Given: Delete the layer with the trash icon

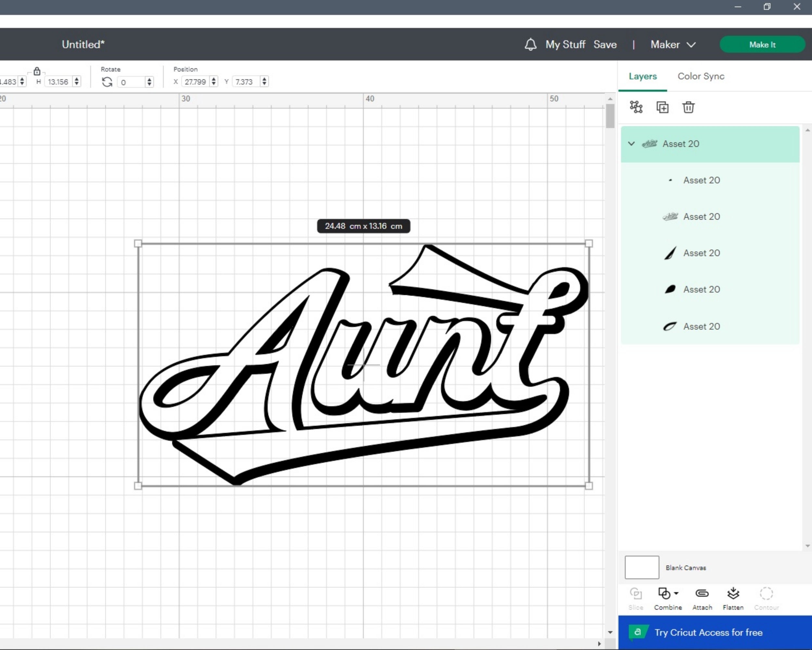Looking at the screenshot, I should tap(689, 107).
